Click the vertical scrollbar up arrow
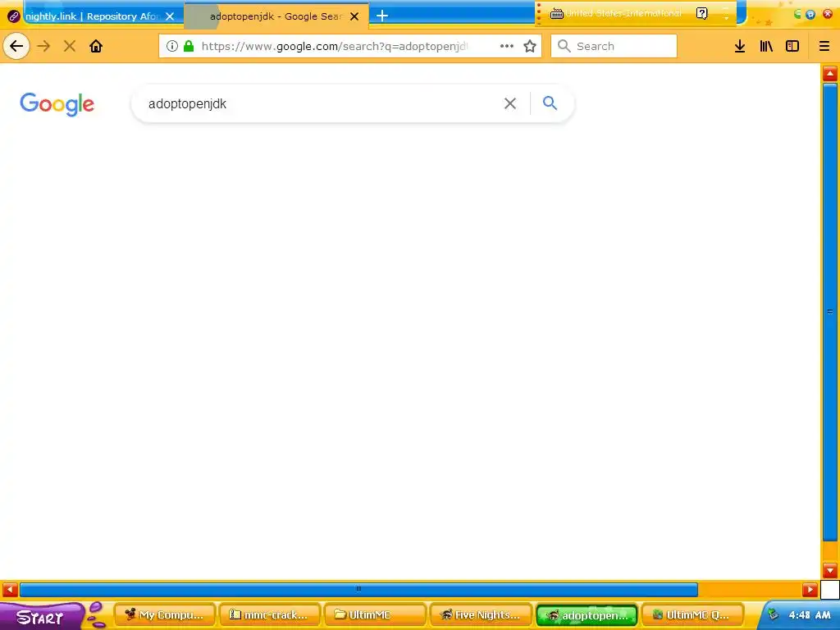The width and height of the screenshot is (840, 630). [830, 73]
